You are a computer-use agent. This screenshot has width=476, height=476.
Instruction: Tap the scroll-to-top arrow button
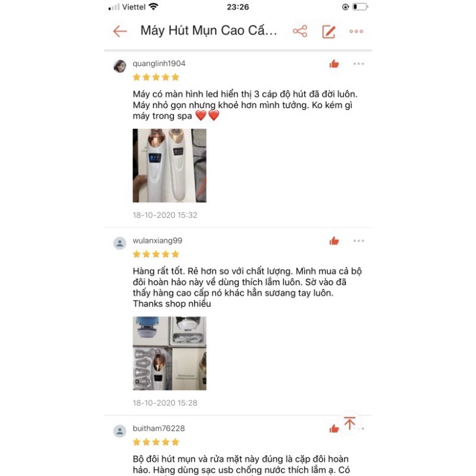click(350, 423)
